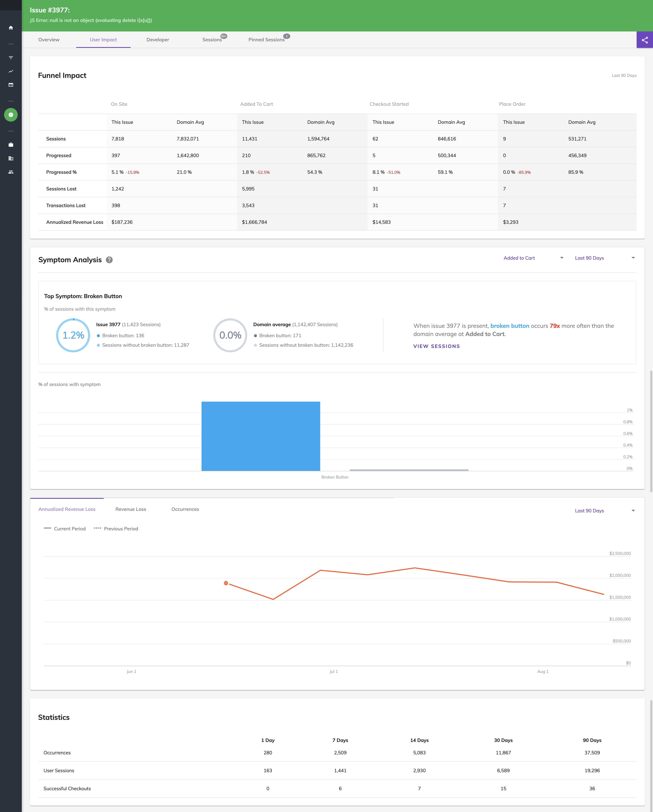Switch to the Developer tab
The height and width of the screenshot is (812, 653).
click(x=158, y=40)
